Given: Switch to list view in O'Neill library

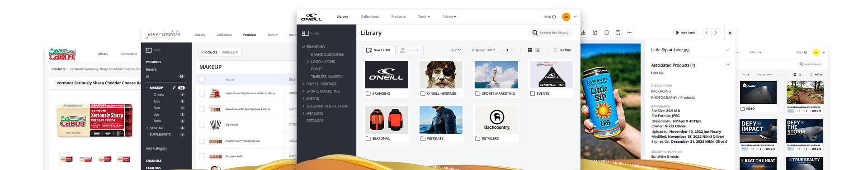Looking at the screenshot, I should [537, 50].
